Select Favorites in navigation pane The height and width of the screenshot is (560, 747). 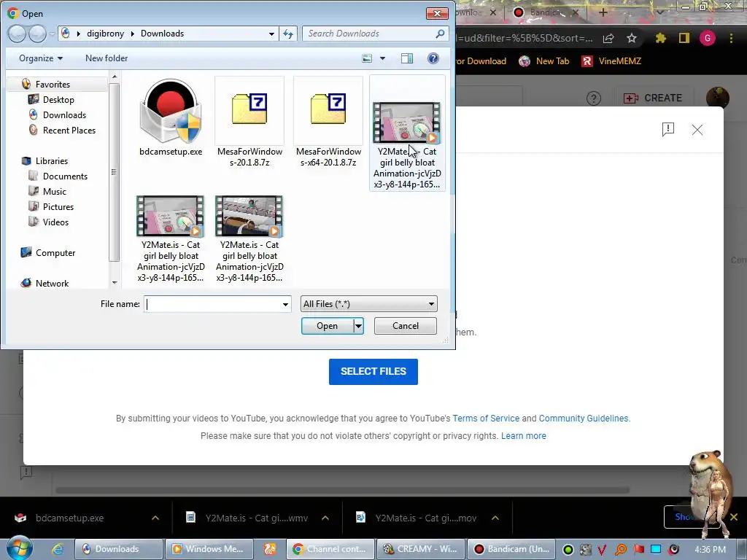pos(53,85)
